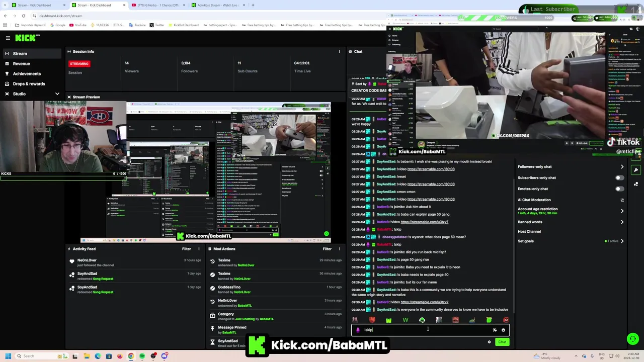The height and width of the screenshot is (362, 644).
Task: Select the outlined W emote
Action: pos(406,320)
